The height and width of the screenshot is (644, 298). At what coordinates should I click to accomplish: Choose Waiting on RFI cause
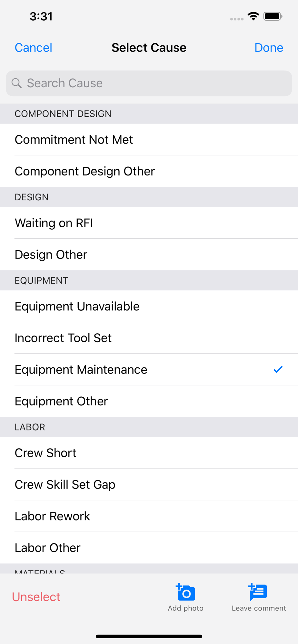click(54, 223)
